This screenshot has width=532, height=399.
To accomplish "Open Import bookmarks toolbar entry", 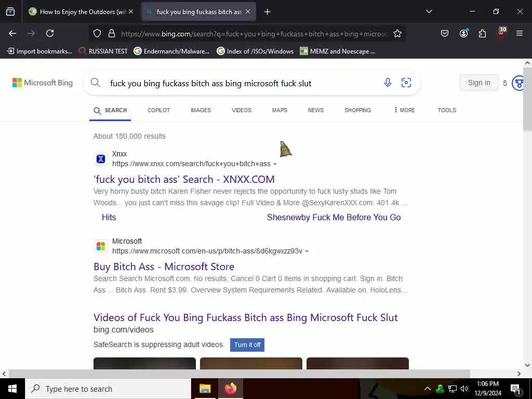I will click(x=39, y=51).
